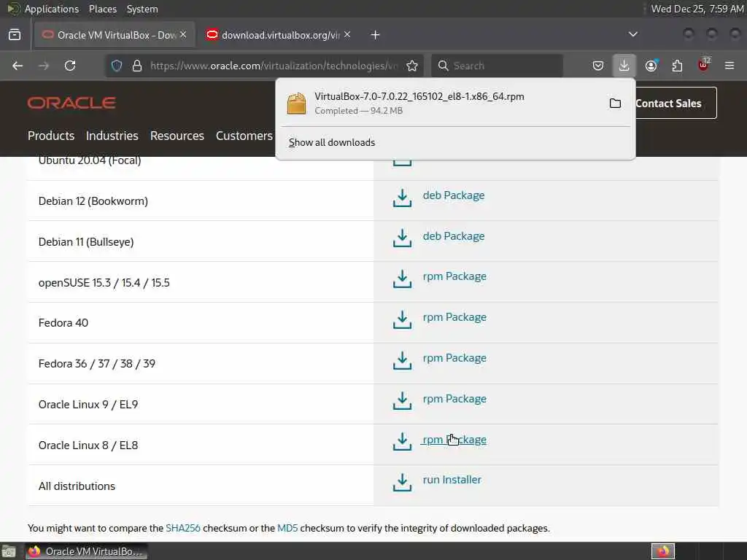Open the Places menu
Screen dimensions: 747x560
click(102, 9)
